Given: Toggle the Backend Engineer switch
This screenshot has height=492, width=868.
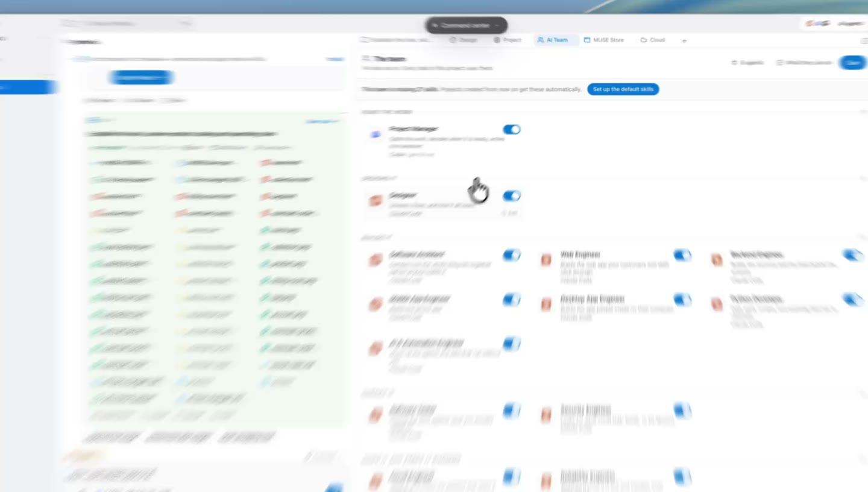Looking at the screenshot, I should pos(853,255).
